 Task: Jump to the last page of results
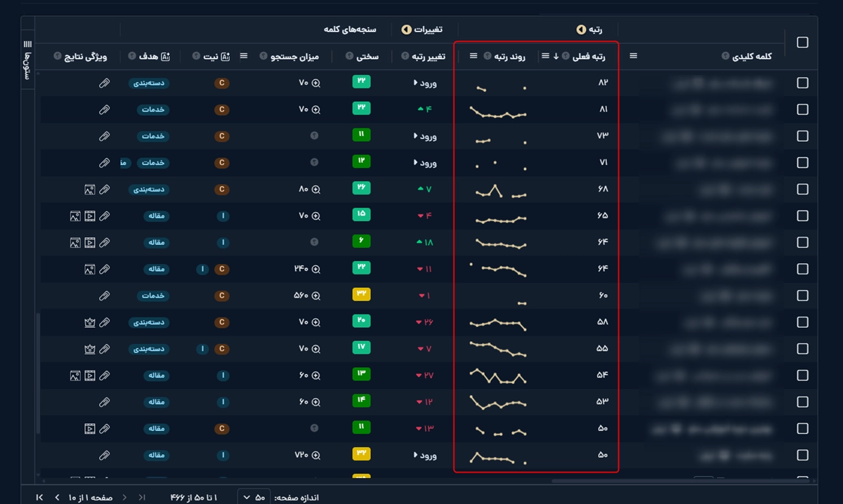(x=39, y=497)
